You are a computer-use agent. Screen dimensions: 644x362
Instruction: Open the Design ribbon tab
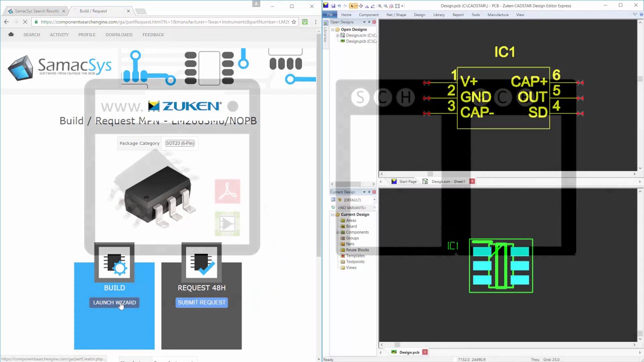[420, 15]
